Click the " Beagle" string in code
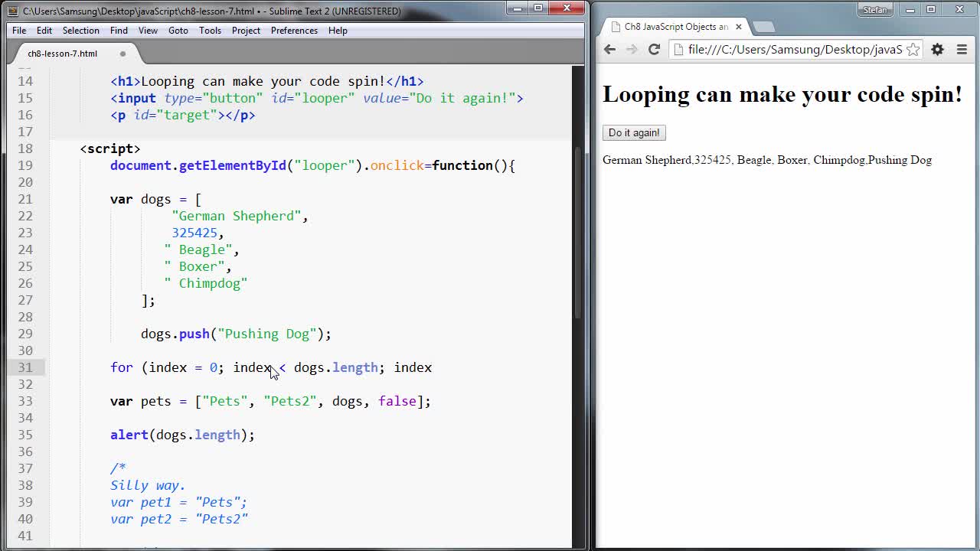The height and width of the screenshot is (551, 980). pyautogui.click(x=198, y=249)
